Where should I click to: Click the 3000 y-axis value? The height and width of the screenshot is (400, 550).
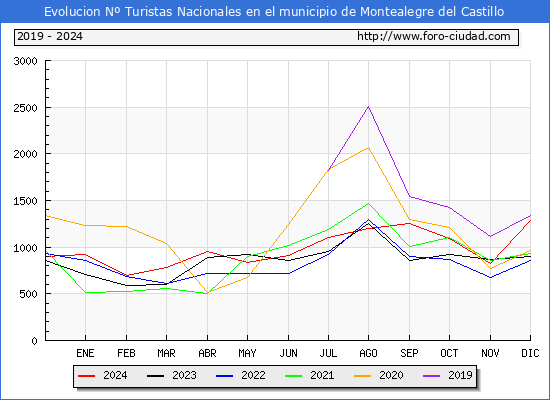(25, 61)
